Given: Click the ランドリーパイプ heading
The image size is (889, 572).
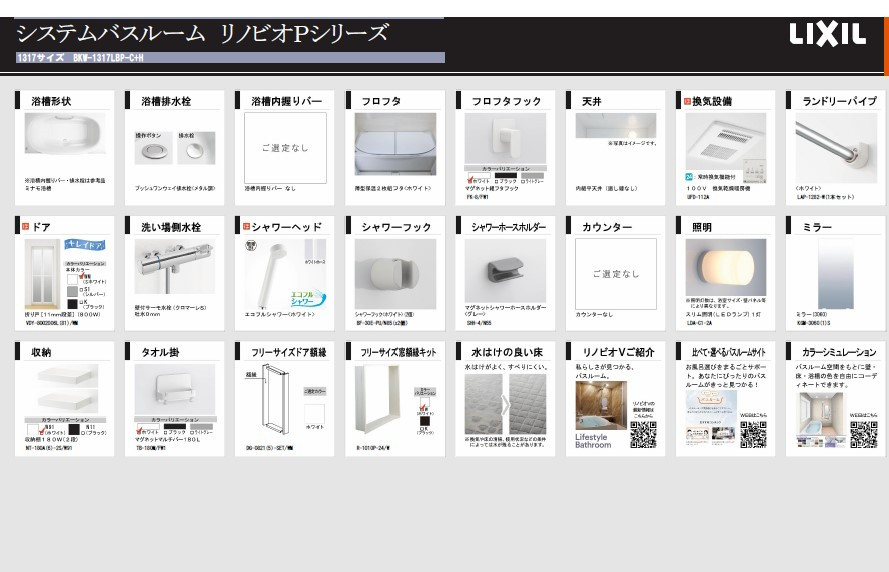Looking at the screenshot, I should pos(839,101).
